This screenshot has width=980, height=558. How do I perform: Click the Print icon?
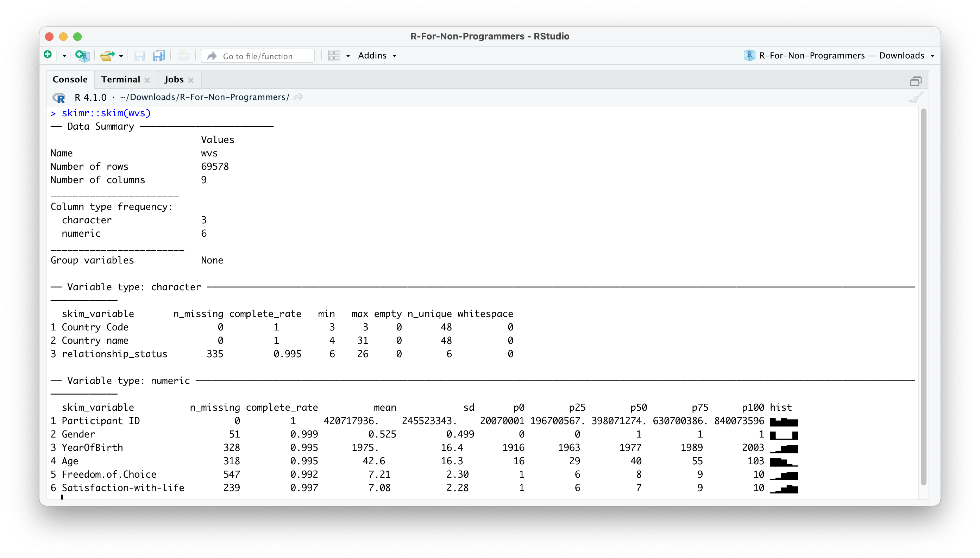[183, 56]
